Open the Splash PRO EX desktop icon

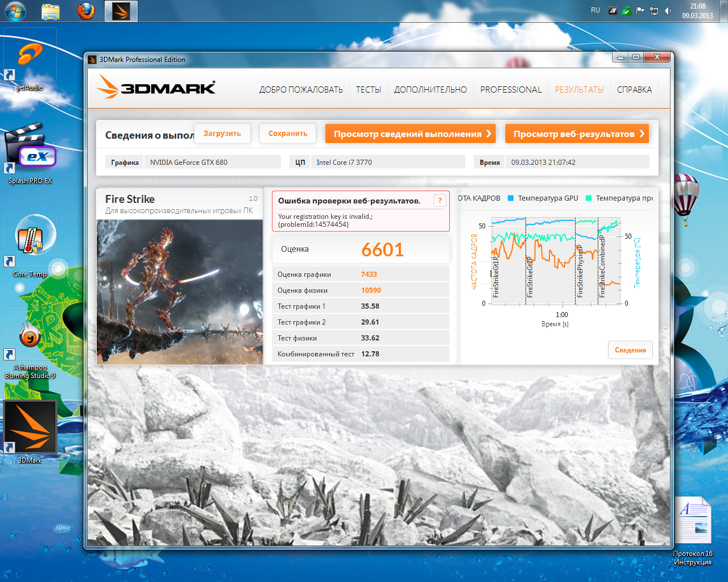click(30, 151)
